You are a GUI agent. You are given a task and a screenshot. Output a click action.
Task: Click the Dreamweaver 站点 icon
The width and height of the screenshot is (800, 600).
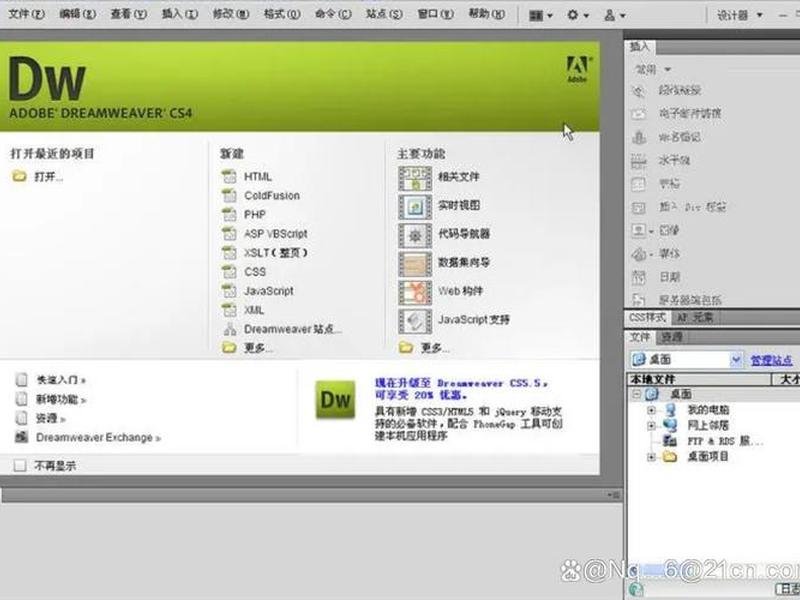pos(230,329)
